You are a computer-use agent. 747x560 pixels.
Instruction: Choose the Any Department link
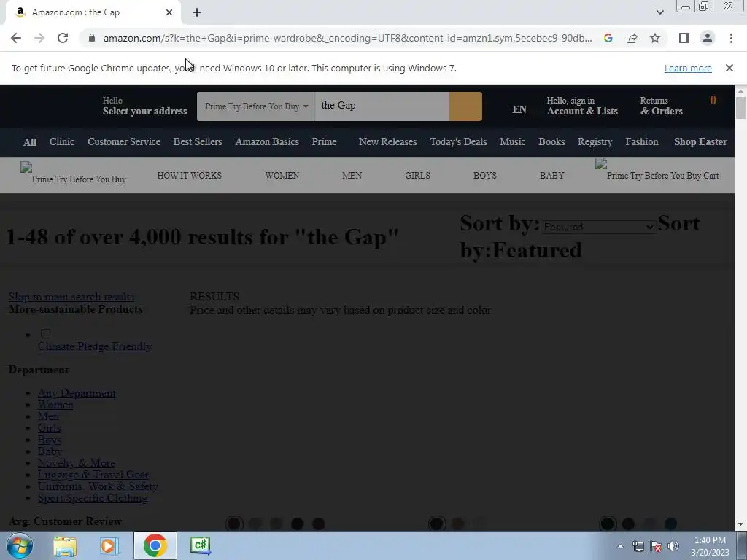77,393
